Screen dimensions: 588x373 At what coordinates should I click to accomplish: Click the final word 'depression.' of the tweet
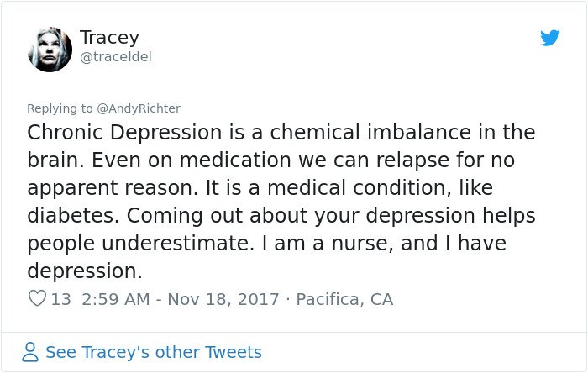pos(85,271)
